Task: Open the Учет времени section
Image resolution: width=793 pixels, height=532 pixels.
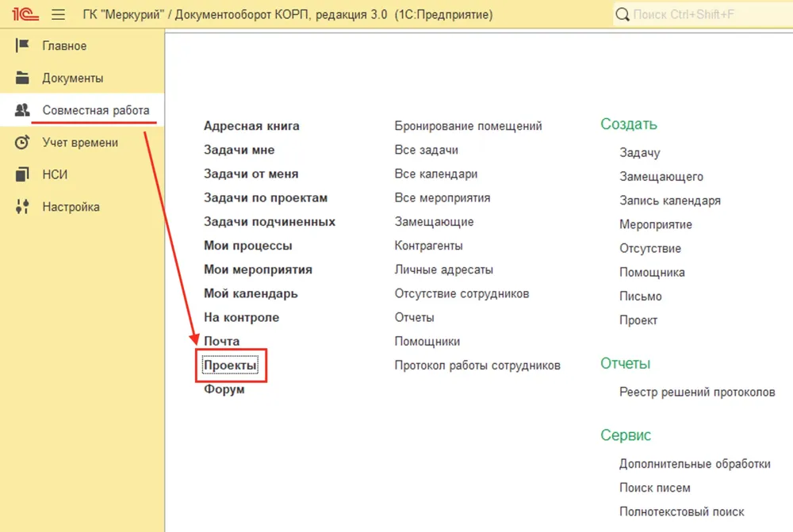Action: click(x=80, y=142)
